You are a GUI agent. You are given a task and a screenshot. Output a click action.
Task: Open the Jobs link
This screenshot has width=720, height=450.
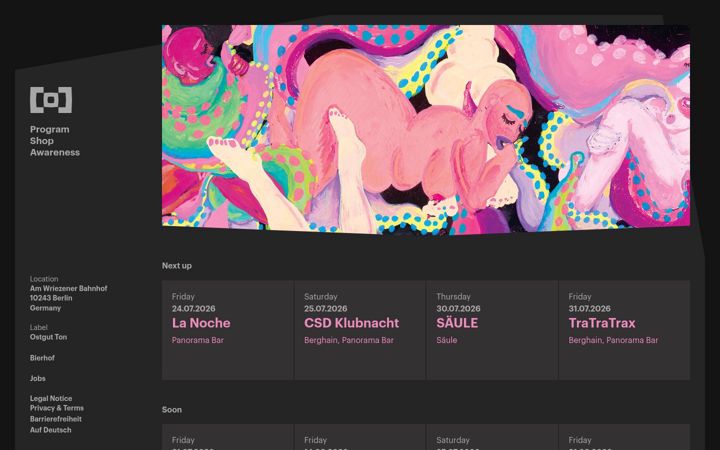(38, 378)
